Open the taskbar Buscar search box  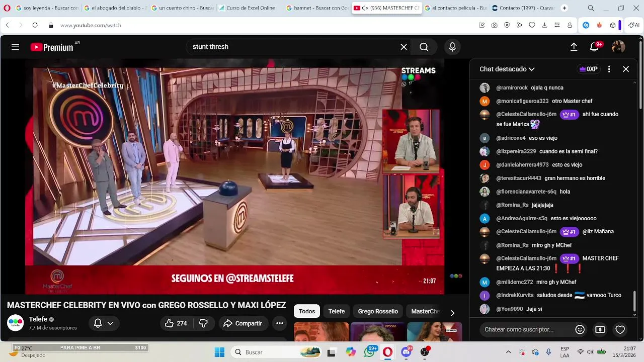pyautogui.click(x=276, y=352)
